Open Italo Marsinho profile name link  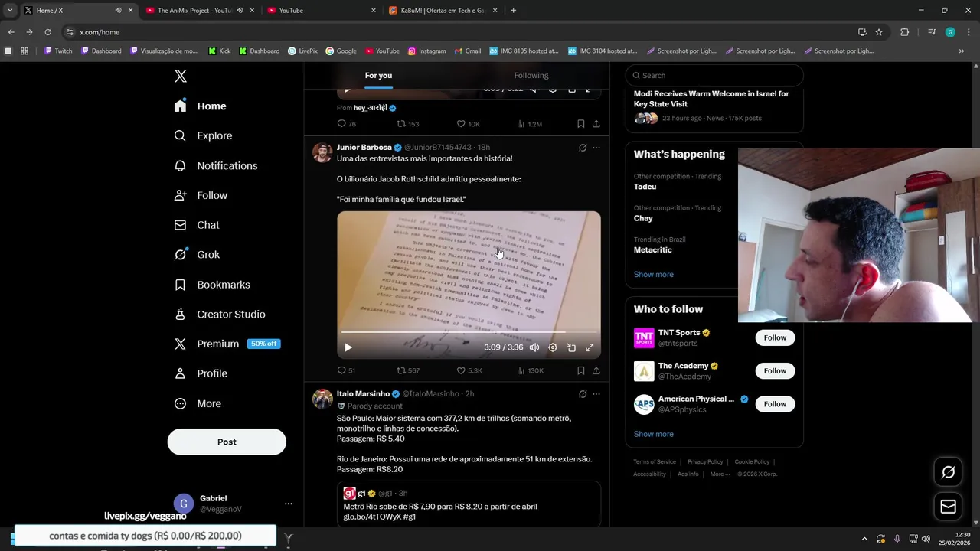[363, 394]
